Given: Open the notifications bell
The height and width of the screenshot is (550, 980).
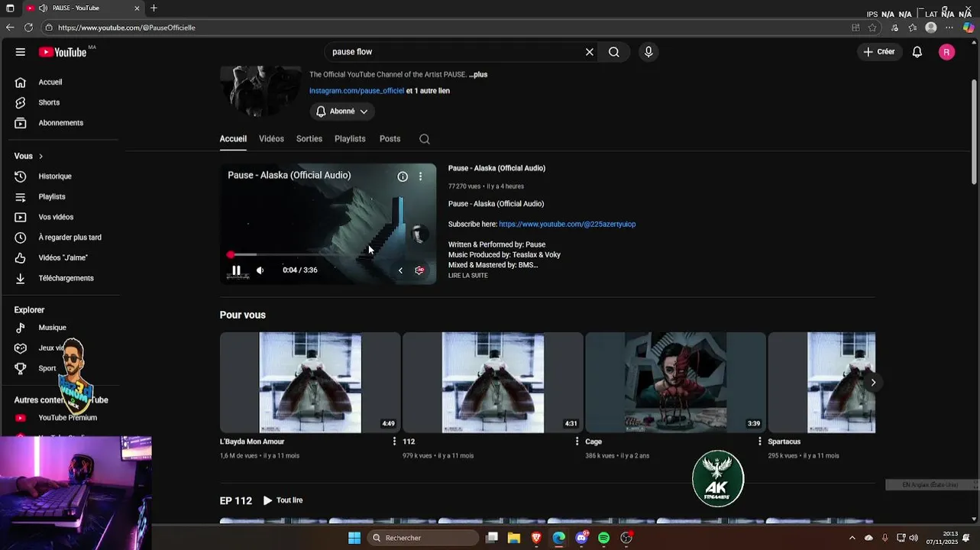Looking at the screenshot, I should 917,52.
